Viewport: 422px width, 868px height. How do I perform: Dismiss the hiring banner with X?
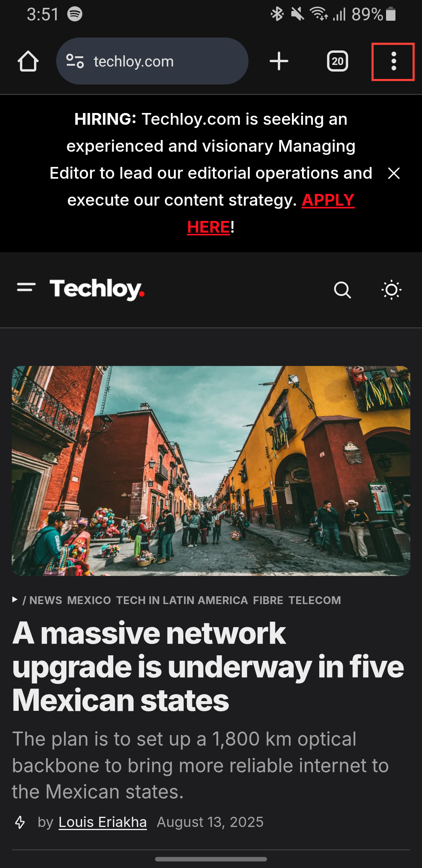394,173
